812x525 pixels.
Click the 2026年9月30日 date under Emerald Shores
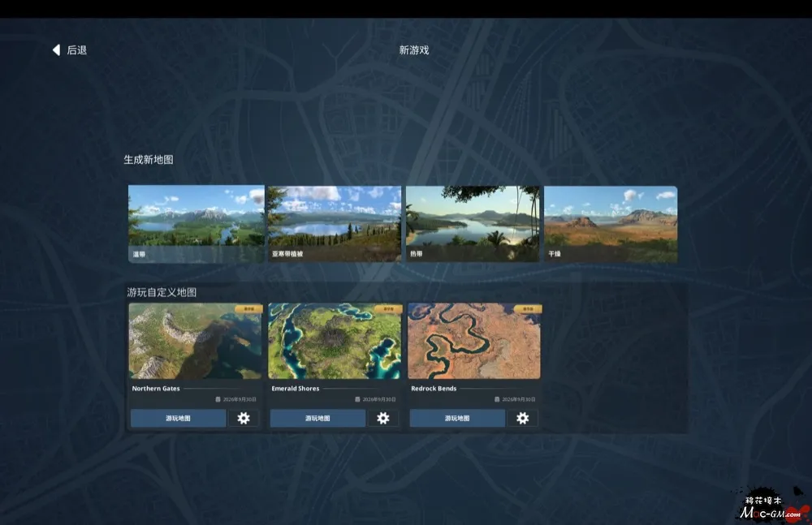click(x=379, y=399)
